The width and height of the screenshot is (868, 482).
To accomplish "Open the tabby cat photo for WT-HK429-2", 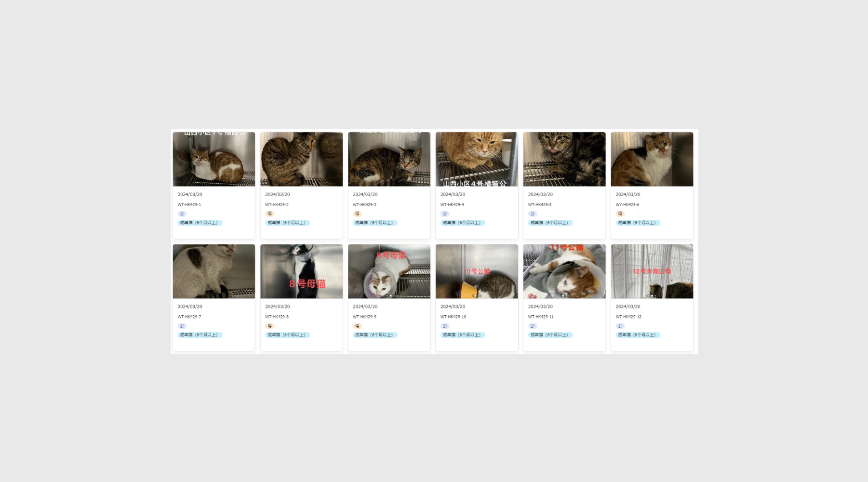I will (301, 159).
